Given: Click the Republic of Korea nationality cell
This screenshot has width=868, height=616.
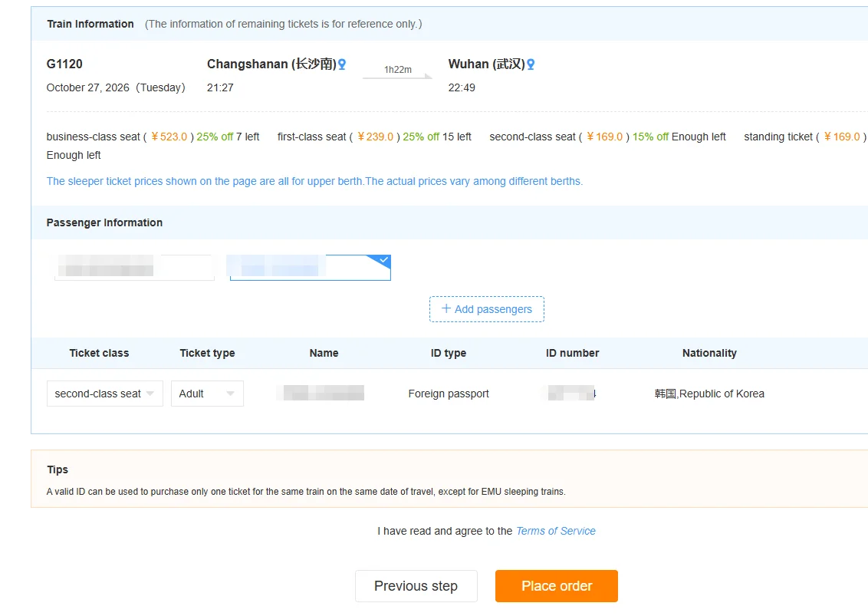Looking at the screenshot, I should coord(709,394).
